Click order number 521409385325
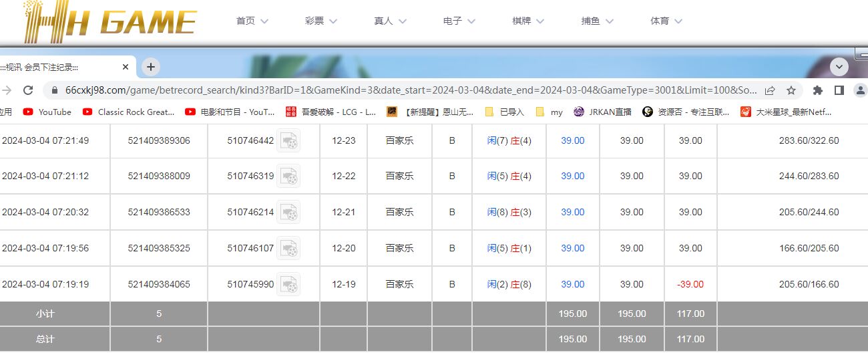 [159, 249]
